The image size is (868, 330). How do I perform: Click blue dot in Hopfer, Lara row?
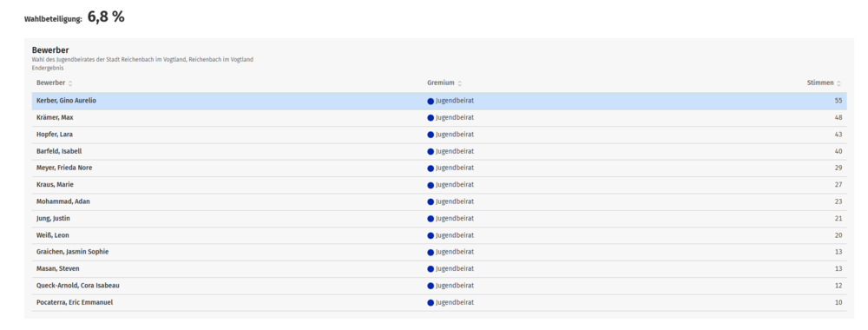[431, 135]
